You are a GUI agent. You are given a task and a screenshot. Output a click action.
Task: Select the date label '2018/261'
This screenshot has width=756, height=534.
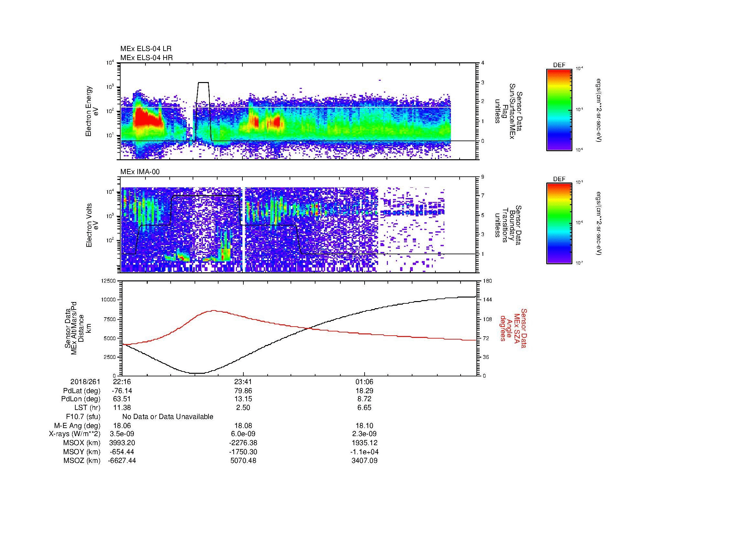click(x=85, y=382)
